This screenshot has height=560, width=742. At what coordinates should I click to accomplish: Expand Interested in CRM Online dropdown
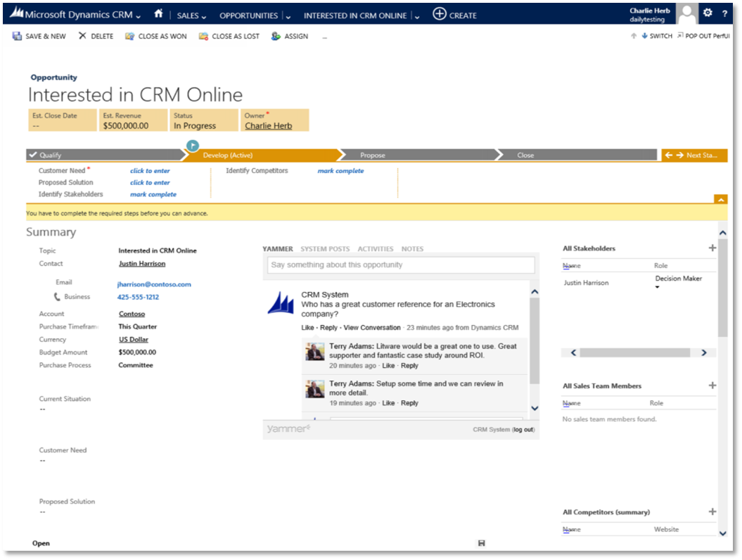pos(417,17)
